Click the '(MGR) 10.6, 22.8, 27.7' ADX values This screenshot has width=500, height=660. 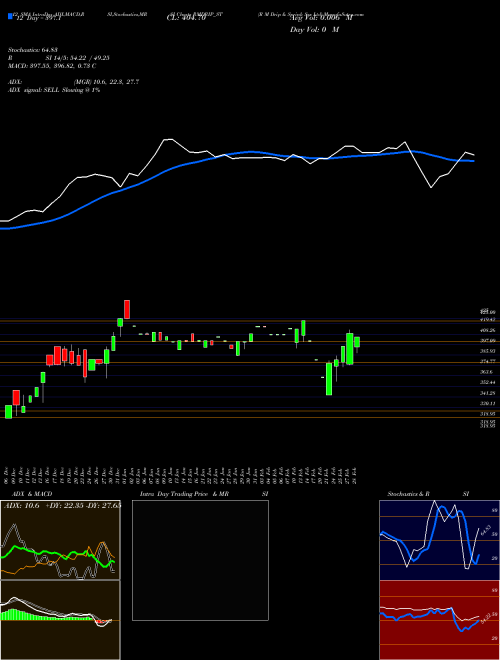click(x=106, y=82)
